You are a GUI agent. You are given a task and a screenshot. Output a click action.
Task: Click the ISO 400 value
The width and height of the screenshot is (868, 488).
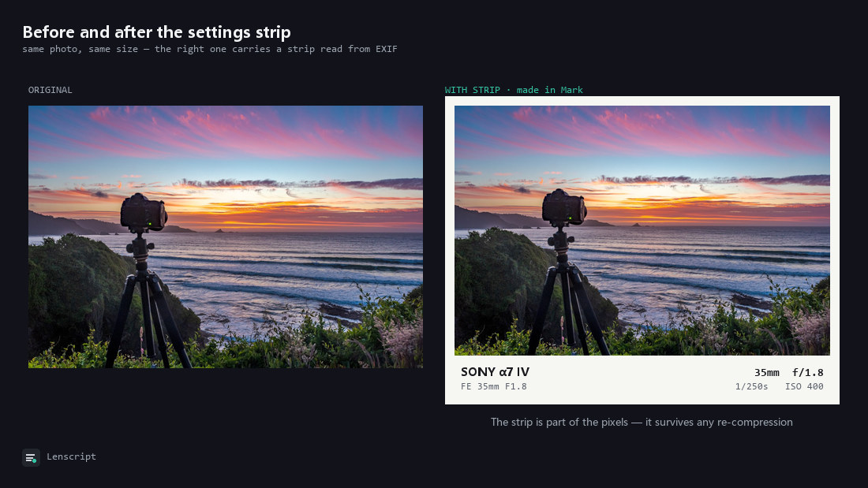(804, 386)
